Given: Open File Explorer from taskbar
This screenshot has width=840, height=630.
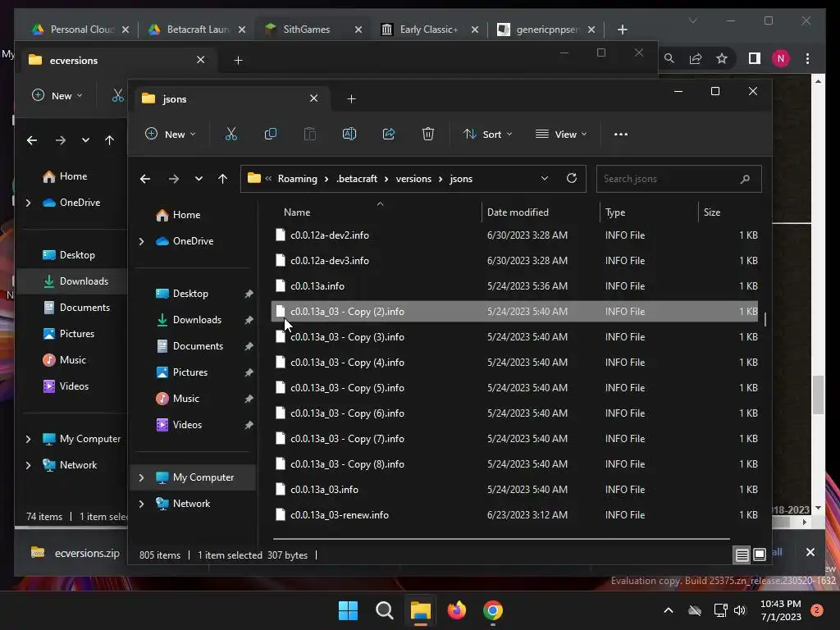Looking at the screenshot, I should [x=421, y=610].
